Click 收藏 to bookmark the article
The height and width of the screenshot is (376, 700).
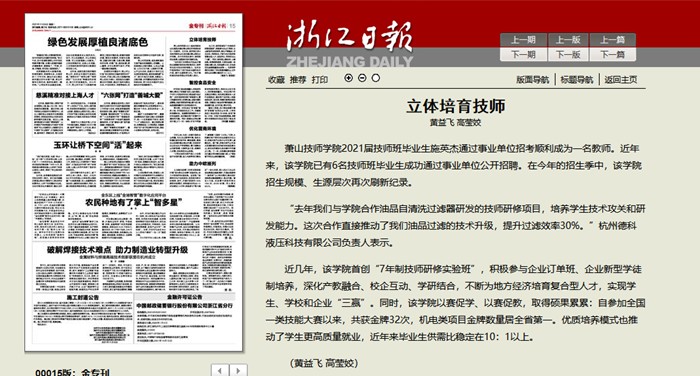pyautogui.click(x=276, y=79)
